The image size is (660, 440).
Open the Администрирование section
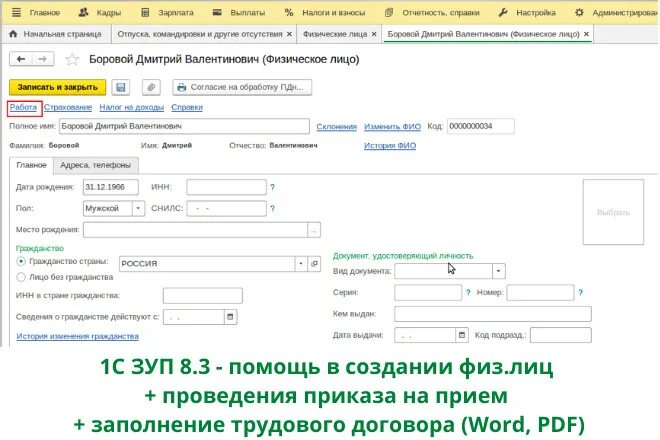[617, 13]
